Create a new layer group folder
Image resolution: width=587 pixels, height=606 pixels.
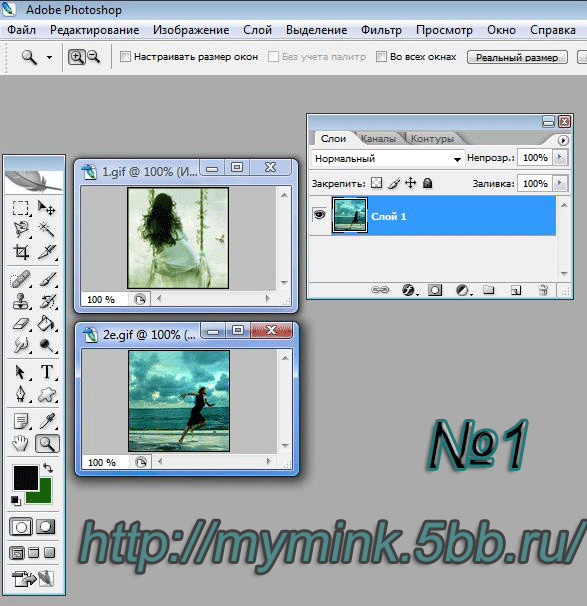(489, 289)
